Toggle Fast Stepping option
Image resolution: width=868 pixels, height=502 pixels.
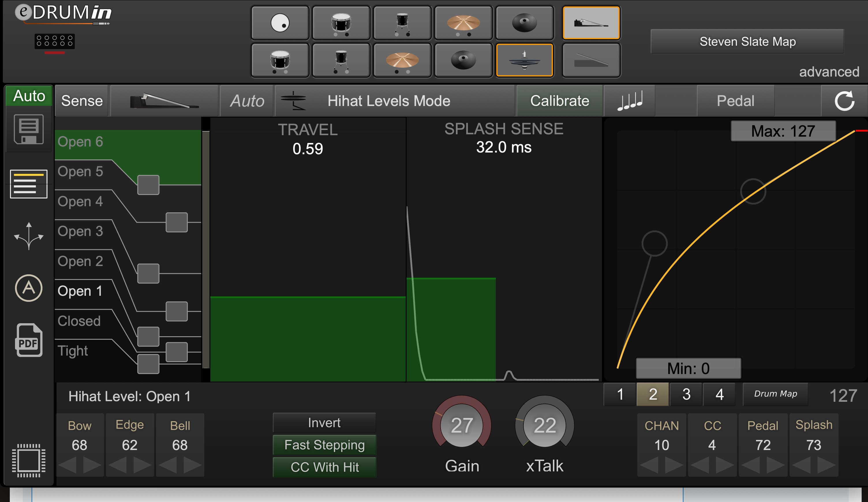pos(324,445)
